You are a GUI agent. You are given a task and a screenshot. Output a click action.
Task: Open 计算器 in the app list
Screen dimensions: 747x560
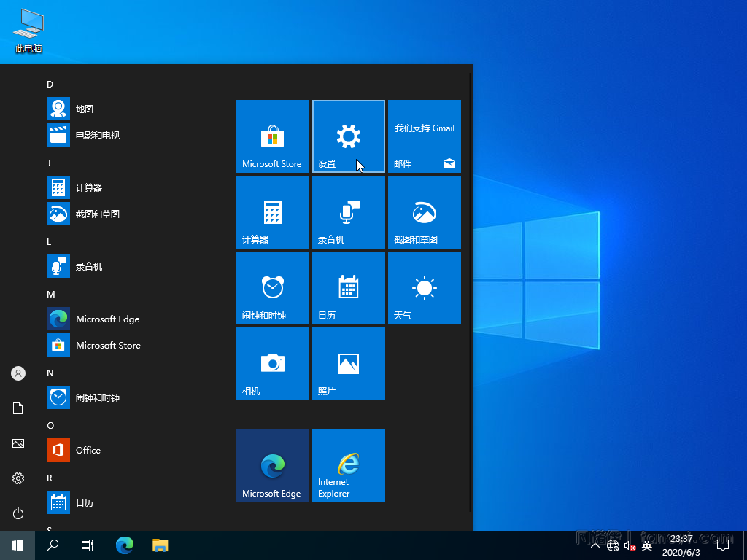click(x=133, y=187)
